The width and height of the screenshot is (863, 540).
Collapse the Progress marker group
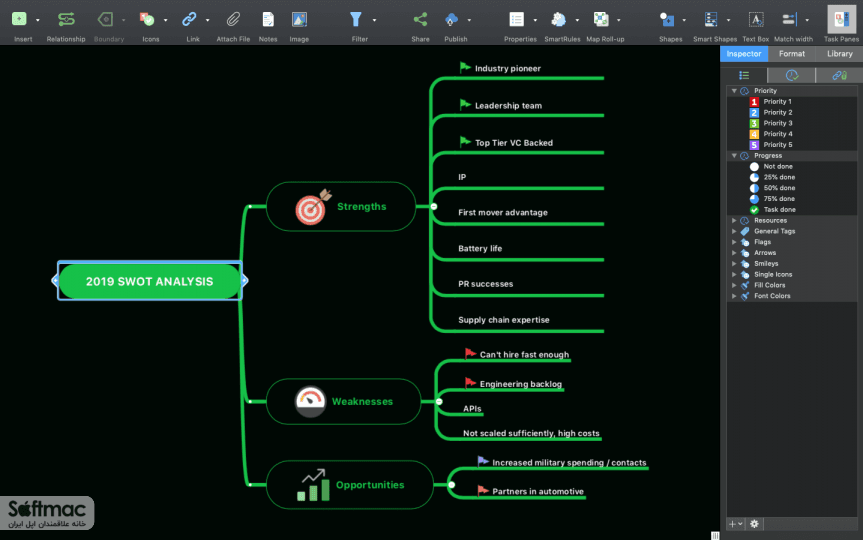click(734, 156)
